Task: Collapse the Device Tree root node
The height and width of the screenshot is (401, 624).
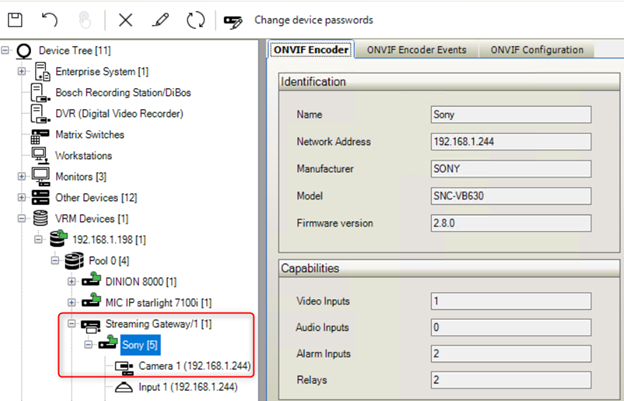Action: point(7,50)
